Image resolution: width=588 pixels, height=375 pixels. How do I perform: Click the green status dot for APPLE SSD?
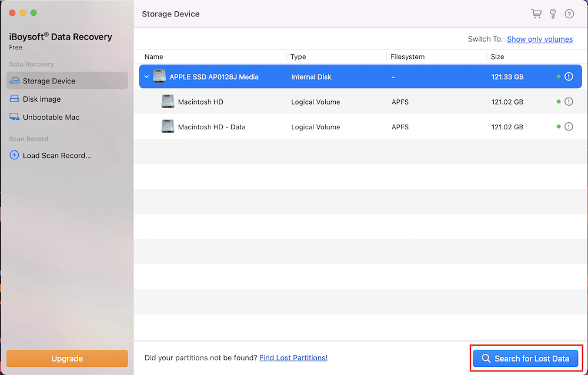pos(559,76)
